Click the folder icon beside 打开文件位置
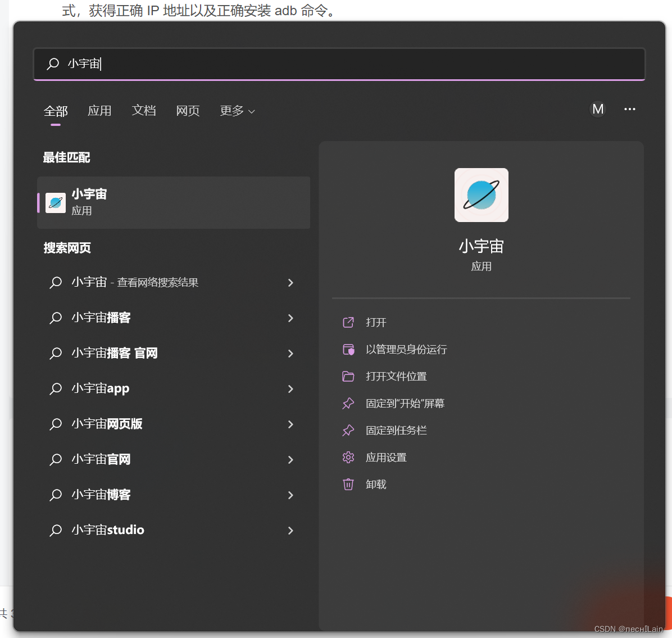 [348, 377]
